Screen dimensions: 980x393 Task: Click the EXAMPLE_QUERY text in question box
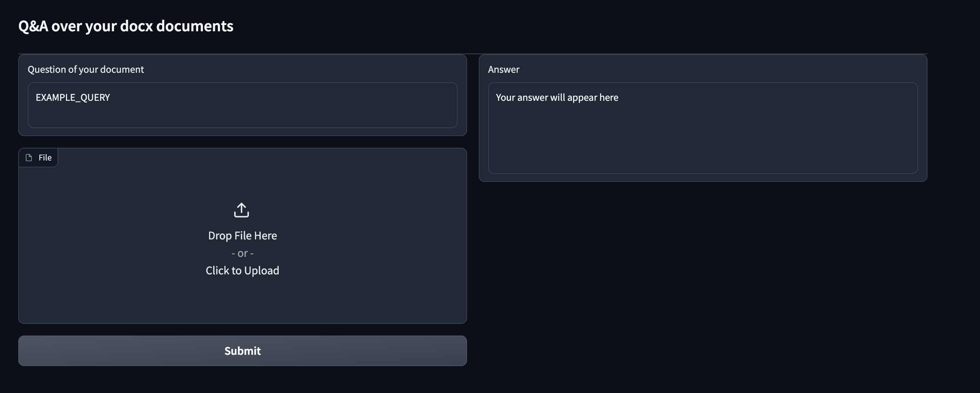click(x=72, y=97)
